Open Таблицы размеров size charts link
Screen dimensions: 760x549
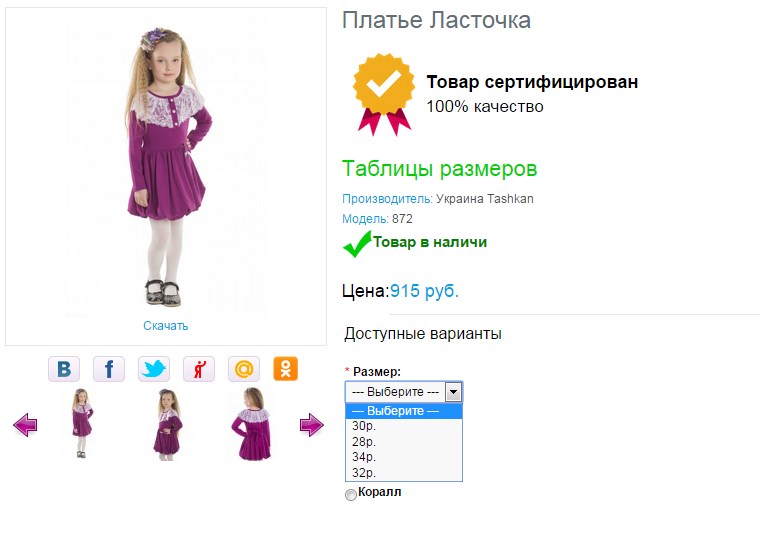(x=440, y=169)
